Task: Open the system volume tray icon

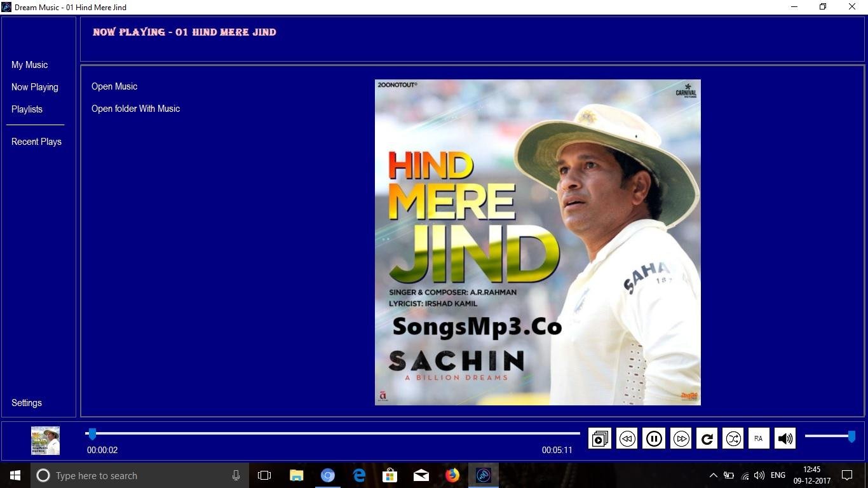Action: click(x=759, y=475)
